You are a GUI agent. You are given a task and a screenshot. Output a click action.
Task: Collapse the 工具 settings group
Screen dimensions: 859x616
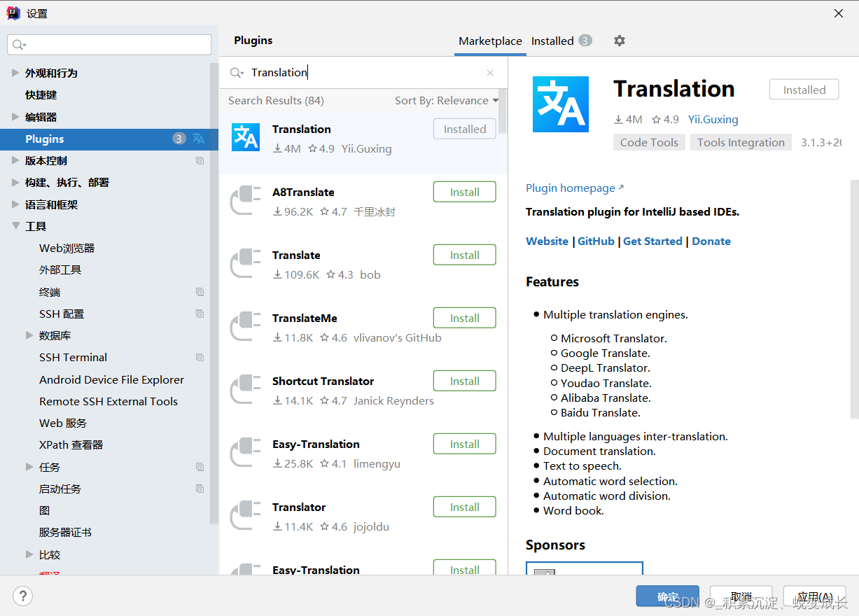point(15,226)
